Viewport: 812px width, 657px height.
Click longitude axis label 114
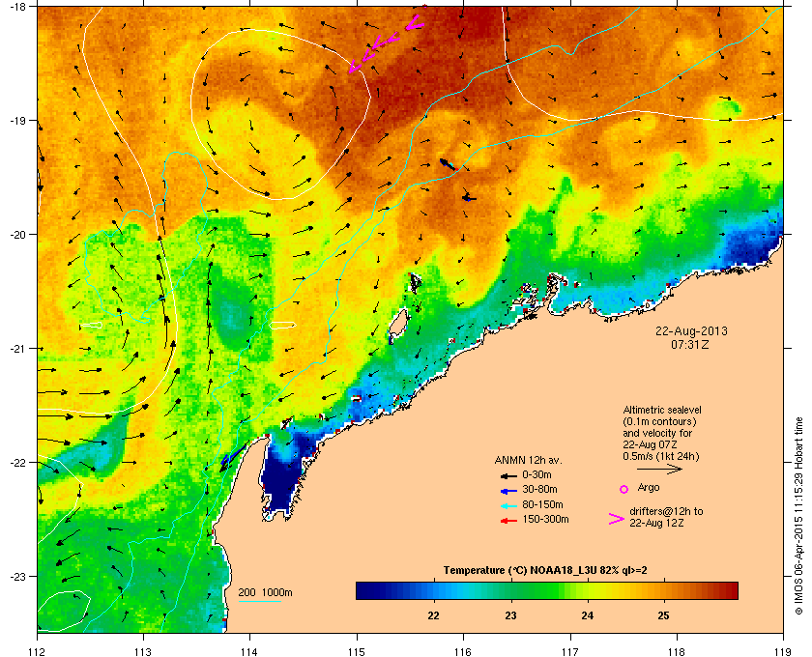pos(249,651)
